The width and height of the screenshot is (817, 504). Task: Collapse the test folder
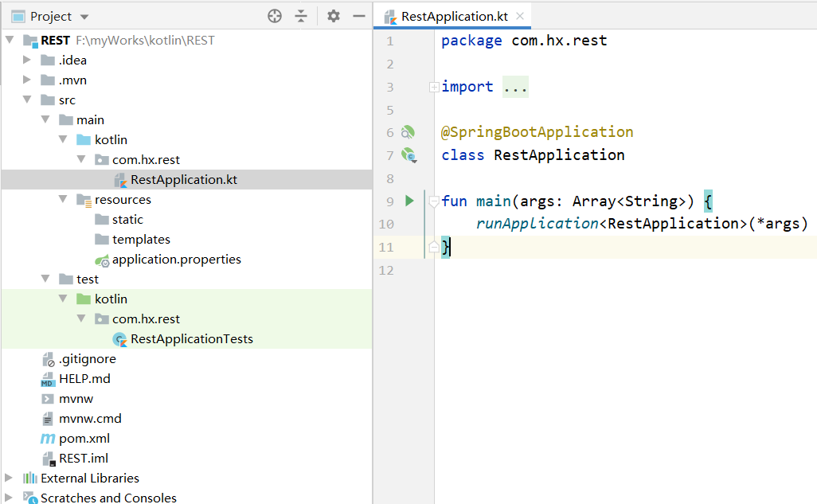coord(45,279)
